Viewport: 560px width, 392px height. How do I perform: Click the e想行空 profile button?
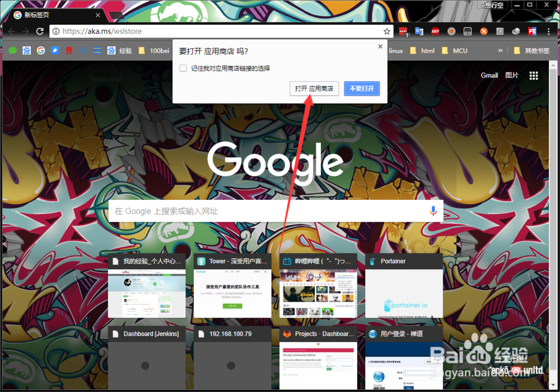click(x=492, y=5)
